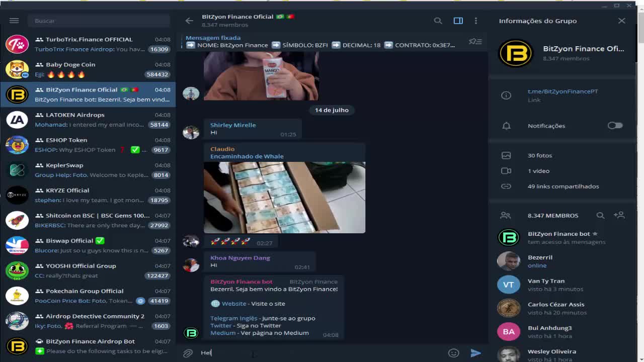Open ESHOP Token chat

[88, 145]
